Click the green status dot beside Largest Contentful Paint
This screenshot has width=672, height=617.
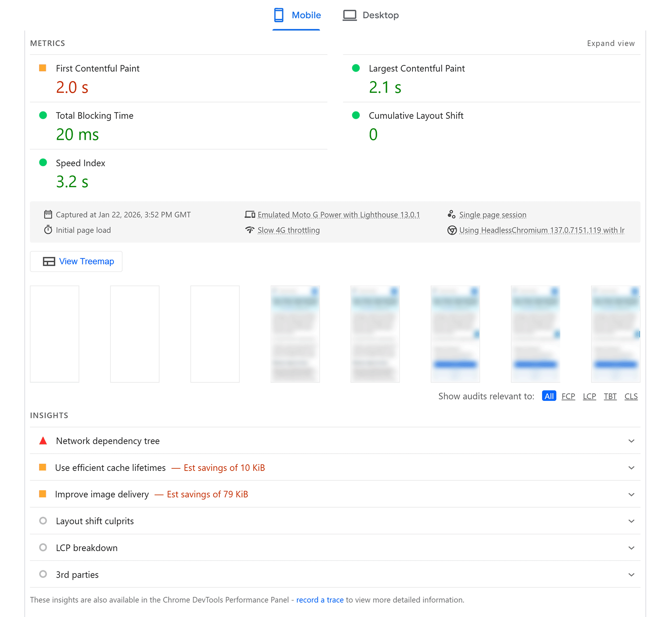356,68
